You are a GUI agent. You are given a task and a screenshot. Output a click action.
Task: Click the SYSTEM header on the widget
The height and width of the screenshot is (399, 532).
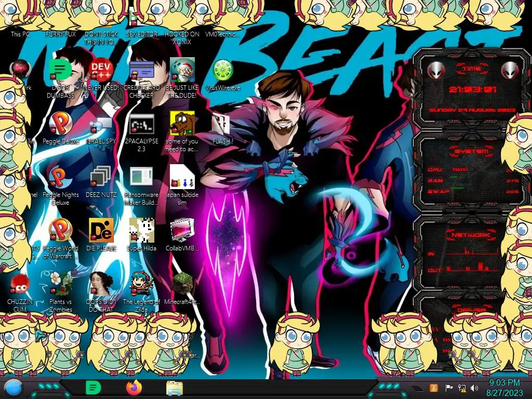click(472, 151)
